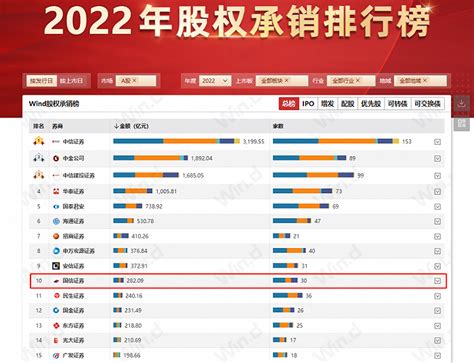Click the 全部板块 listing board filter field
Image resolution: width=474 pixels, height=363 pixels.
coord(282,81)
